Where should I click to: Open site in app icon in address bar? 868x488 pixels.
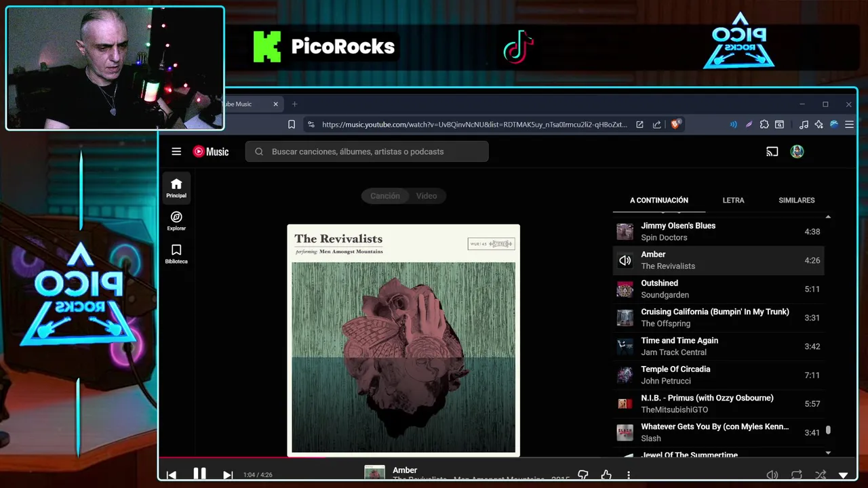pyautogui.click(x=639, y=125)
